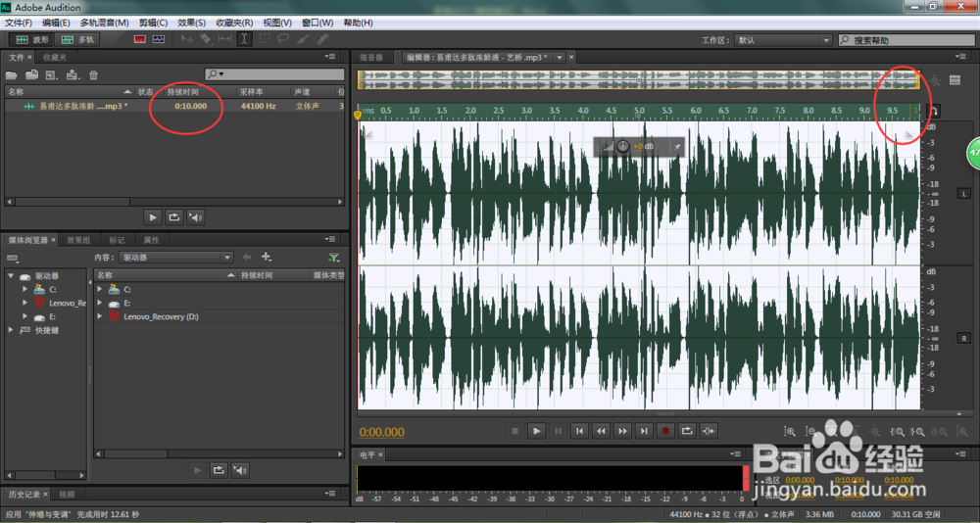Open the workspace 默认 dropdown
This screenshot has width=980, height=523.
(x=783, y=40)
